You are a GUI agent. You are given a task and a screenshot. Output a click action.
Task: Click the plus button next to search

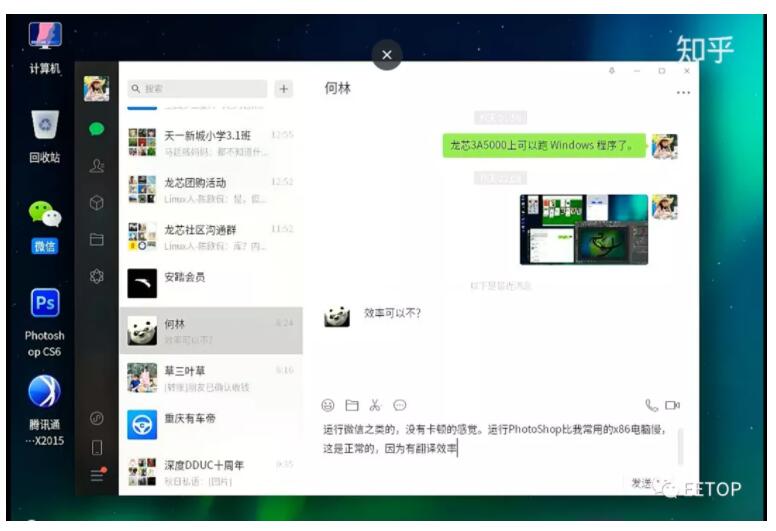pyautogui.click(x=283, y=89)
